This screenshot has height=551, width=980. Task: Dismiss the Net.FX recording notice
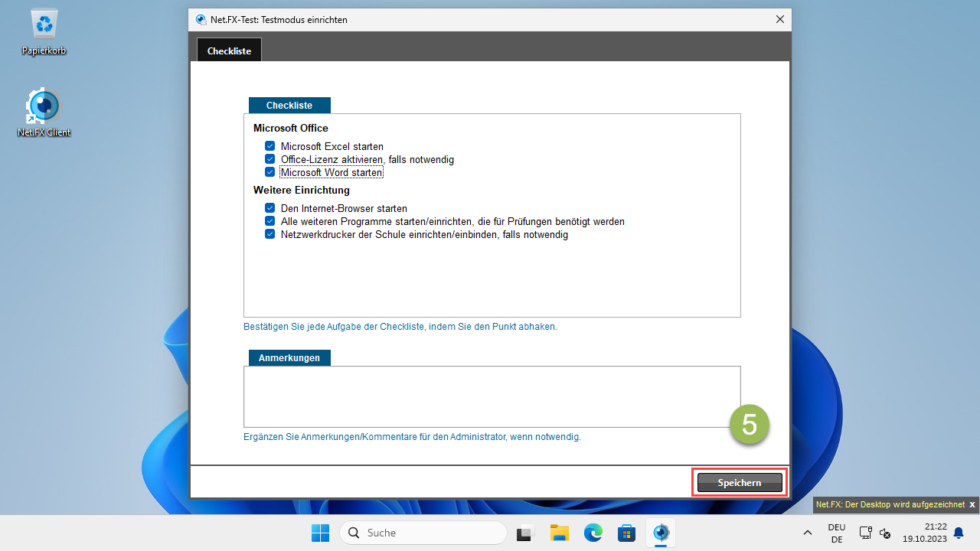coord(972,505)
